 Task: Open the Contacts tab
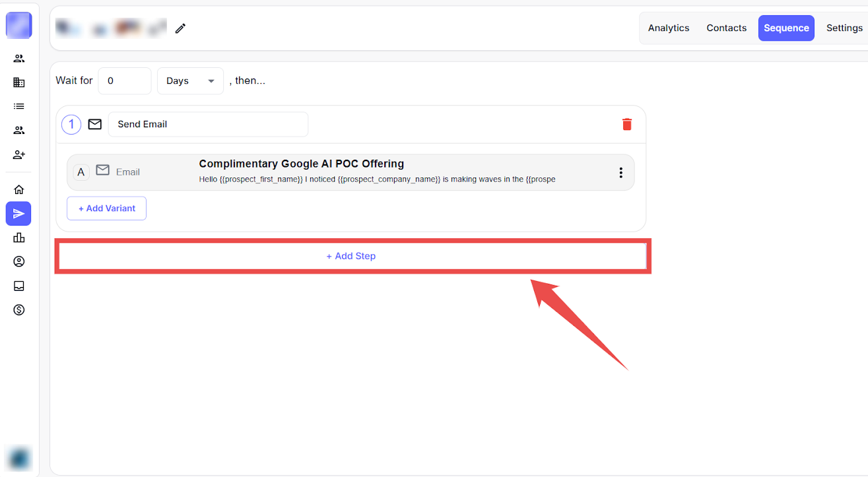726,28
